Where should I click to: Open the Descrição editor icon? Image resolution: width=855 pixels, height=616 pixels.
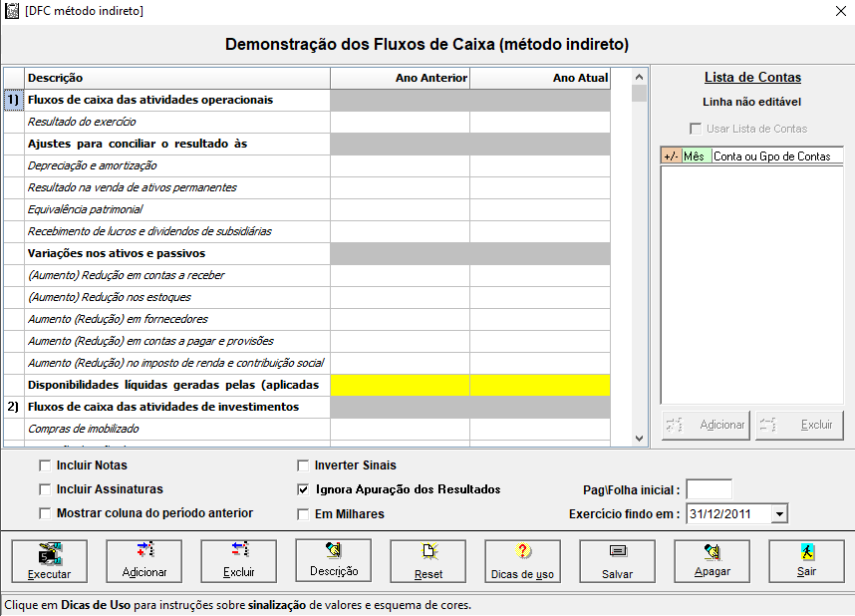pos(334,550)
